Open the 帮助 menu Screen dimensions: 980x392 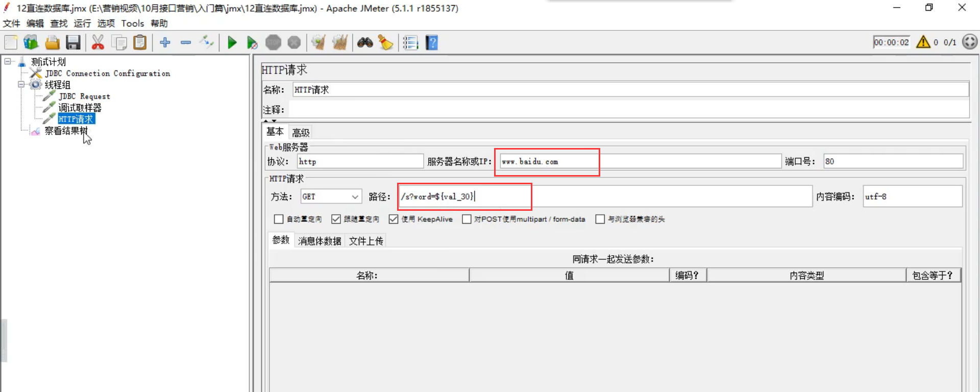pos(159,23)
